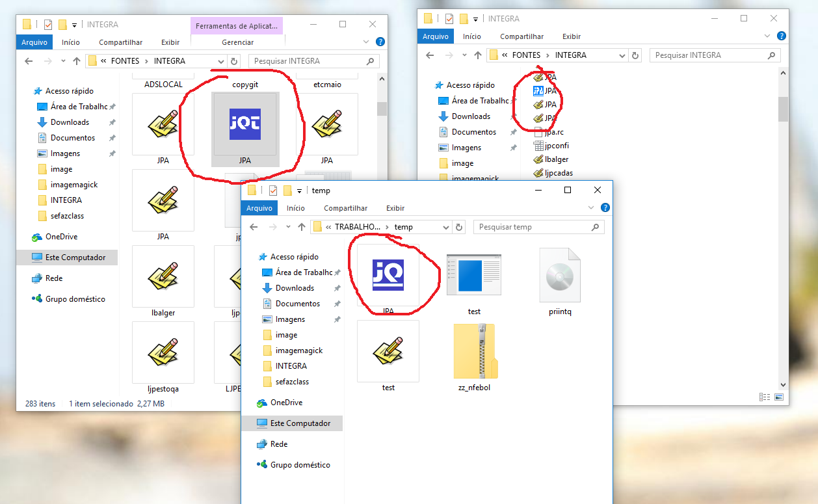This screenshot has width=818, height=504.
Task: Open quick access toolbar dropdown in right INTEGRA title bar
Action: click(475, 19)
